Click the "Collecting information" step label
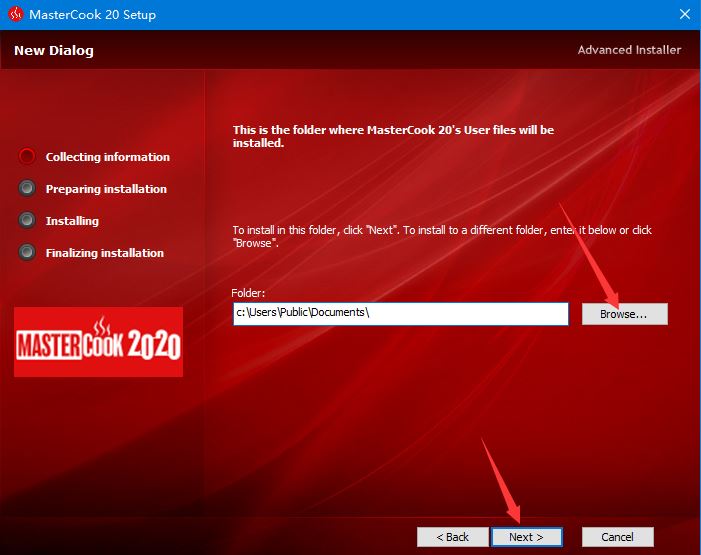The width and height of the screenshot is (701, 555). click(108, 157)
